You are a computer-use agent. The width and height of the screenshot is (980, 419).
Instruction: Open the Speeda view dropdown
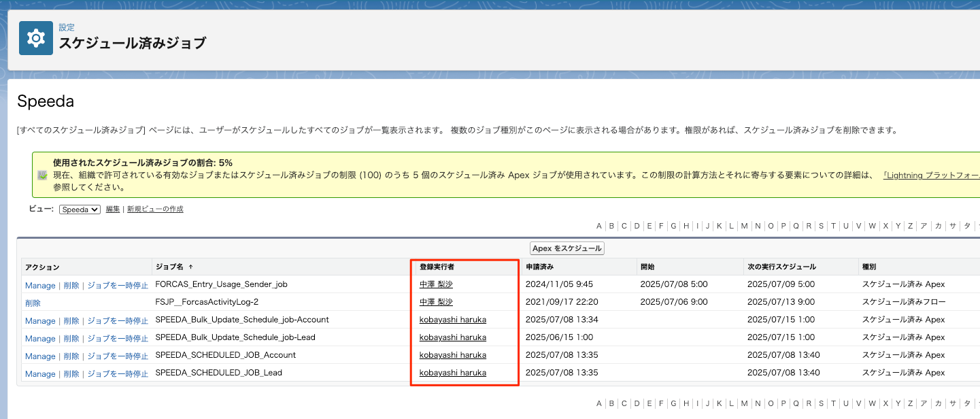[x=80, y=209]
